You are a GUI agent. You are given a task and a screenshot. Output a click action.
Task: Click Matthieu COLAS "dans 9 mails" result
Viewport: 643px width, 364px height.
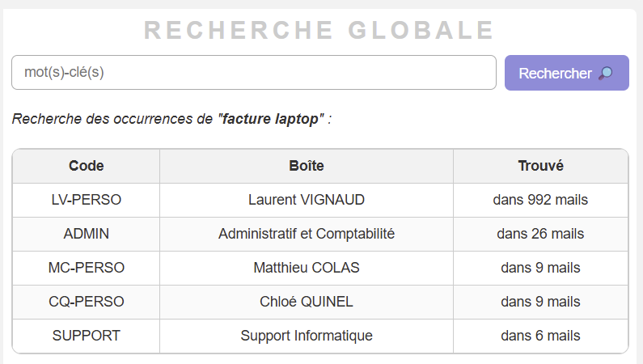click(540, 268)
